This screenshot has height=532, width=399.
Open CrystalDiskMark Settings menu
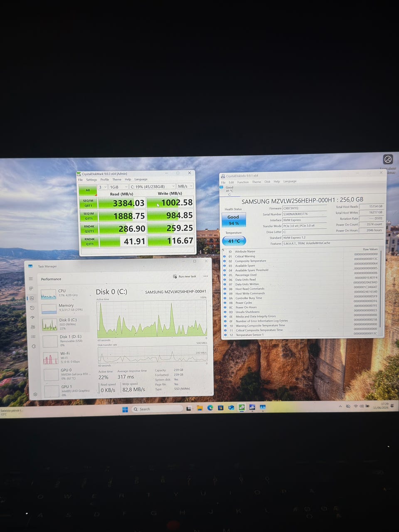click(91, 180)
